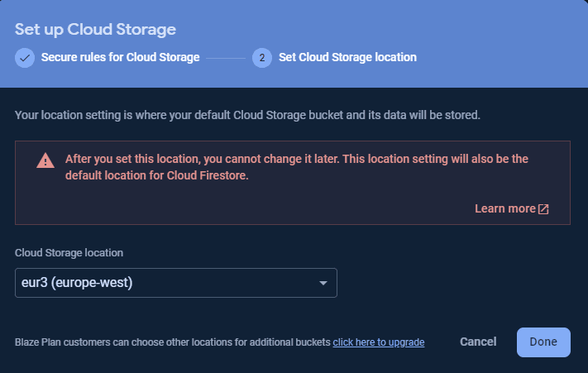Viewport: 588px width, 373px height.
Task: Click the dropdown arrow for eur3 location
Action: tap(323, 283)
